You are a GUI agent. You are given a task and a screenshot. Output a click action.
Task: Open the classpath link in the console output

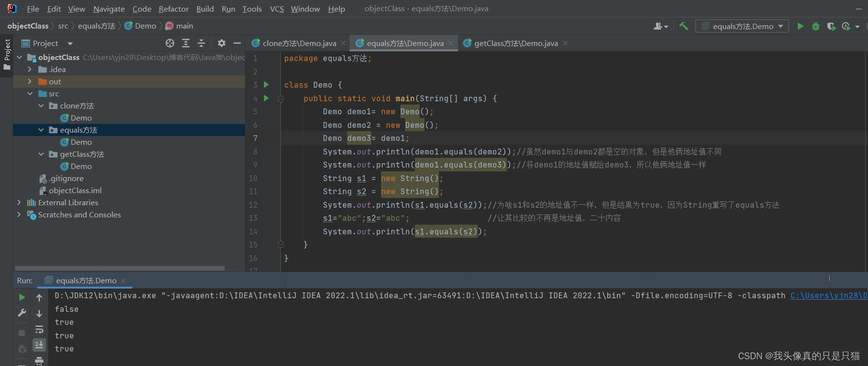[x=829, y=295]
